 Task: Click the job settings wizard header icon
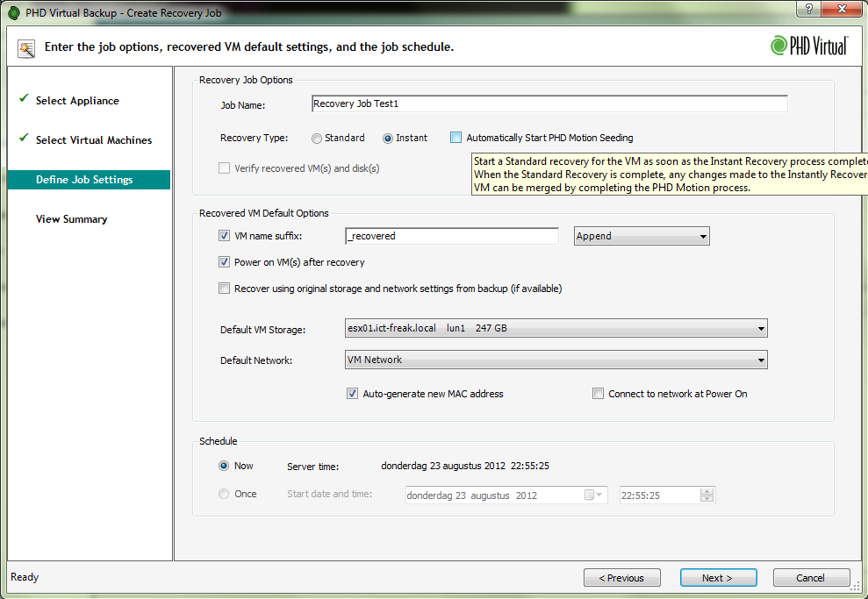point(26,47)
